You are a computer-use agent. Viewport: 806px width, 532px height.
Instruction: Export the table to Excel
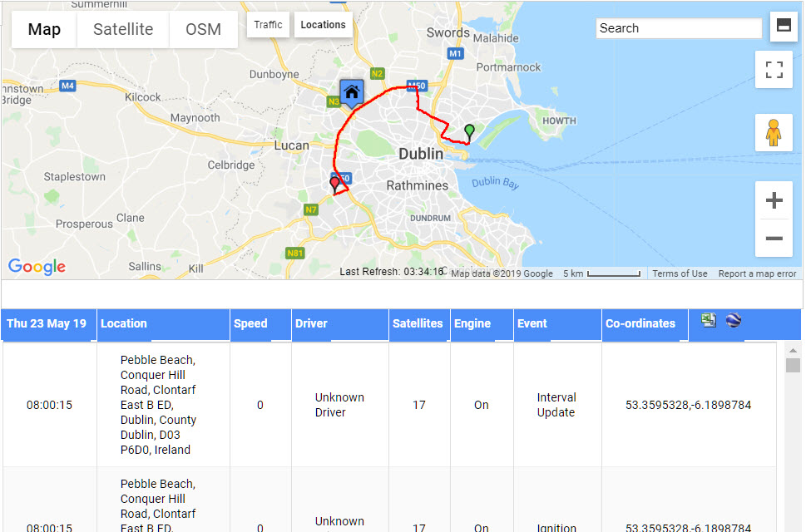coord(709,320)
